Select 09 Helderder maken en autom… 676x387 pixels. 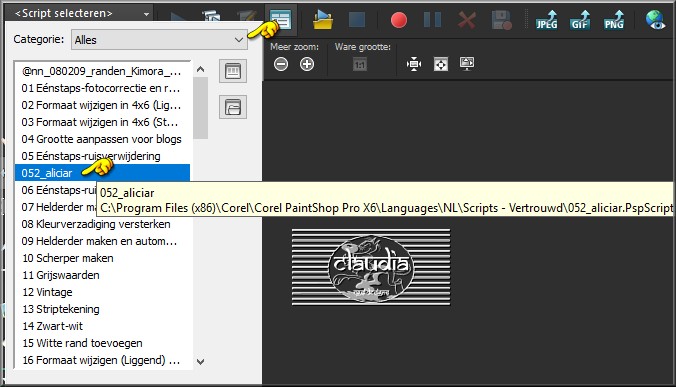pyautogui.click(x=103, y=241)
